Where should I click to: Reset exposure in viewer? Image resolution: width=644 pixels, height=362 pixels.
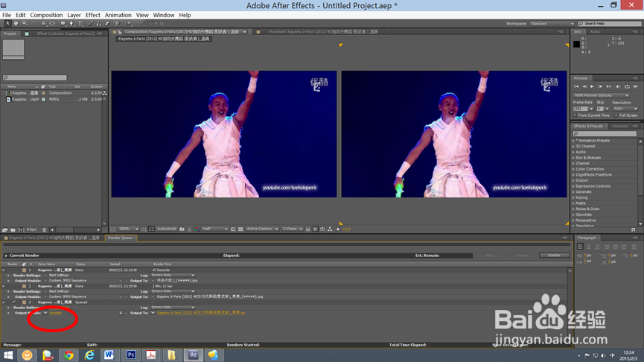337,229
